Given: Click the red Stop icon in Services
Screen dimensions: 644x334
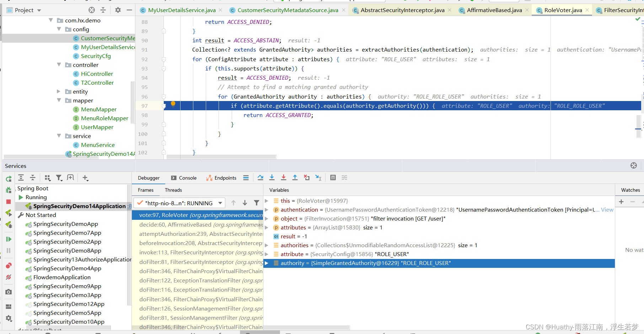Looking at the screenshot, I should [9, 202].
